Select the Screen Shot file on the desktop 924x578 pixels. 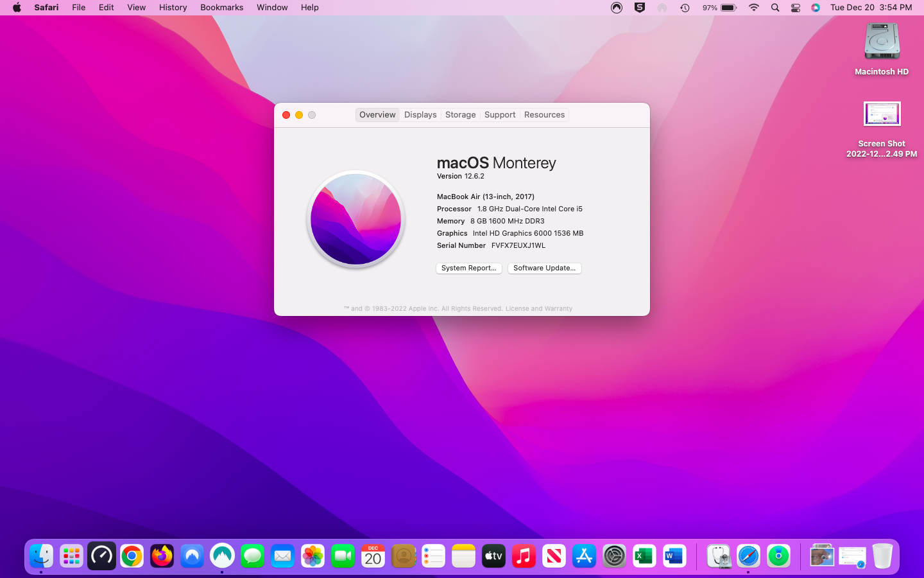coord(882,129)
